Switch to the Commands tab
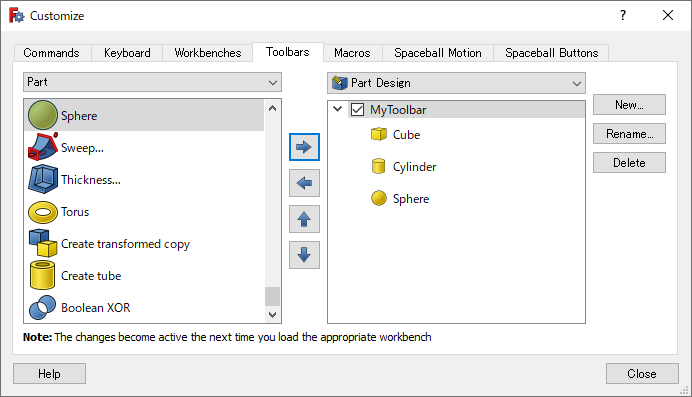Viewport: 692px width, 397px height. 51,53
